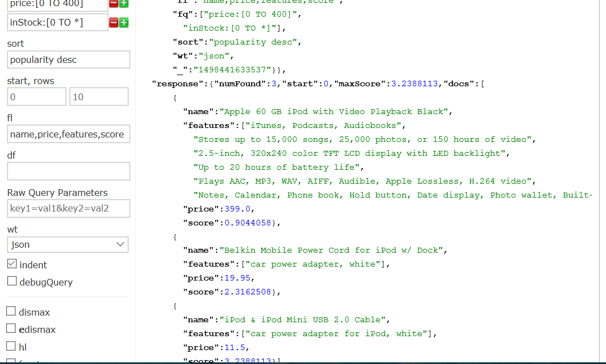Image resolution: width=606 pixels, height=364 pixels.
Task: Click the rows field showing 10
Action: [x=99, y=97]
